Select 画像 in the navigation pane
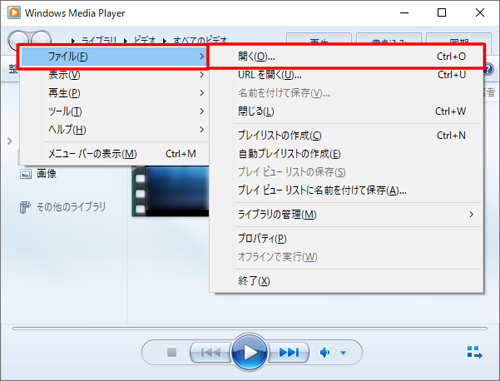This screenshot has height=381, width=500. coord(46,173)
